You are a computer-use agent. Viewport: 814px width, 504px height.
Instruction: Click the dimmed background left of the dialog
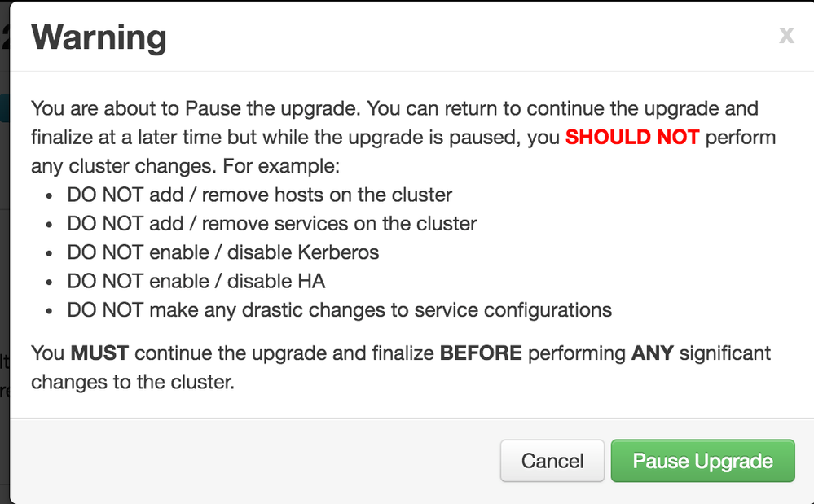(x=4, y=244)
